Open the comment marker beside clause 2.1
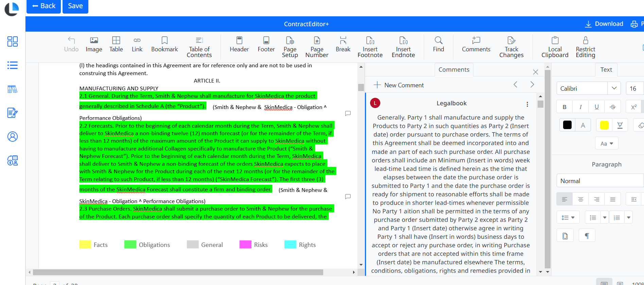Screen dimensions: 644x285 pyautogui.click(x=348, y=113)
